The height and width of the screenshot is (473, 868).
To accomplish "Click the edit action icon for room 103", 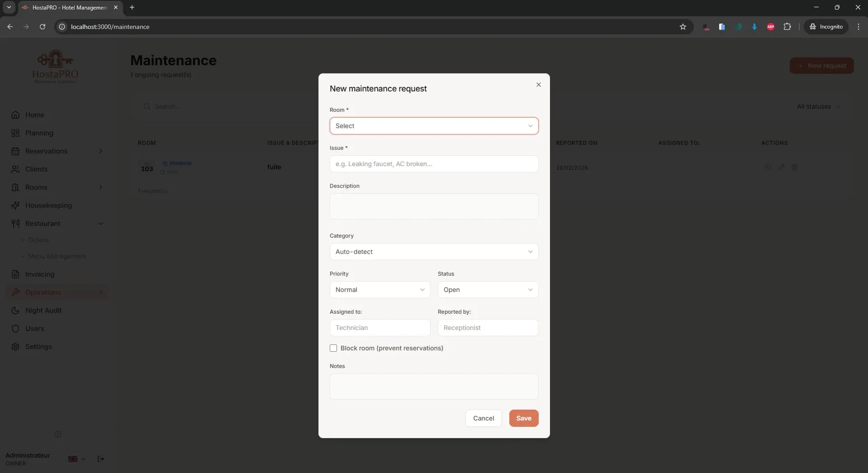I will click(782, 167).
